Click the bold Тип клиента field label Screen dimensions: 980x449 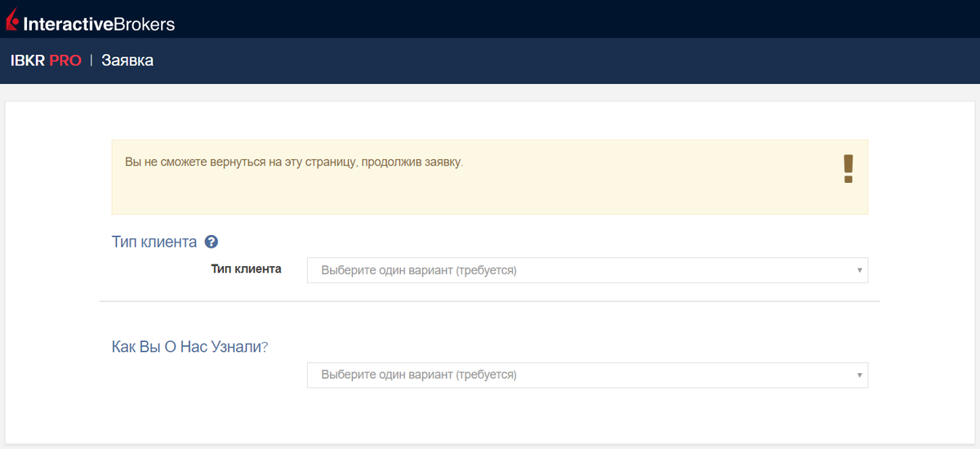pyautogui.click(x=246, y=269)
